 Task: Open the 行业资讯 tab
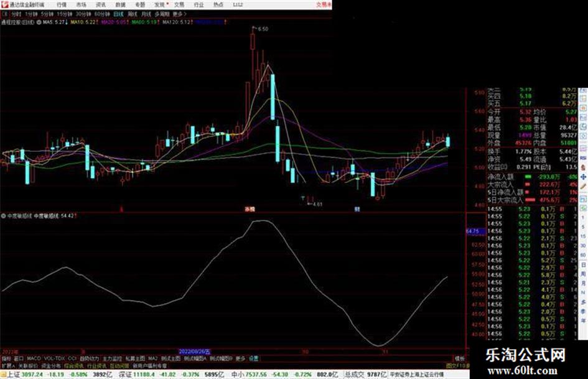click(96, 365)
